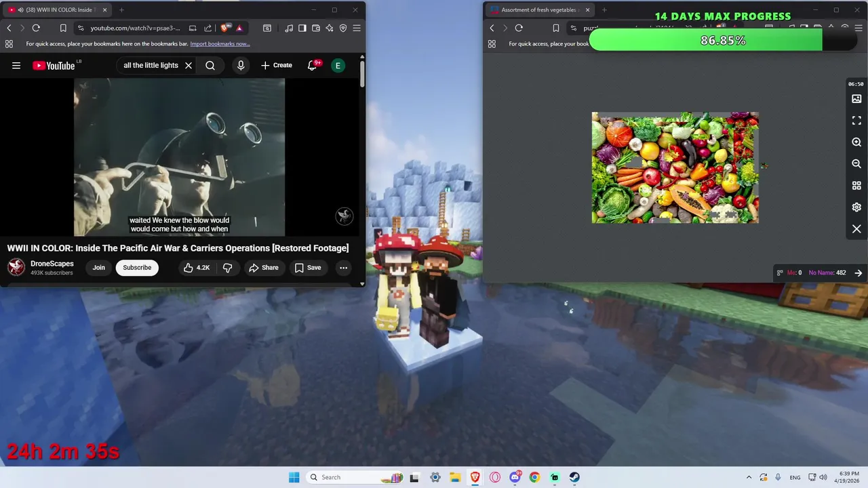The image size is (868, 488).
Task: Go back in the YouTube browser window
Action: tap(9, 28)
